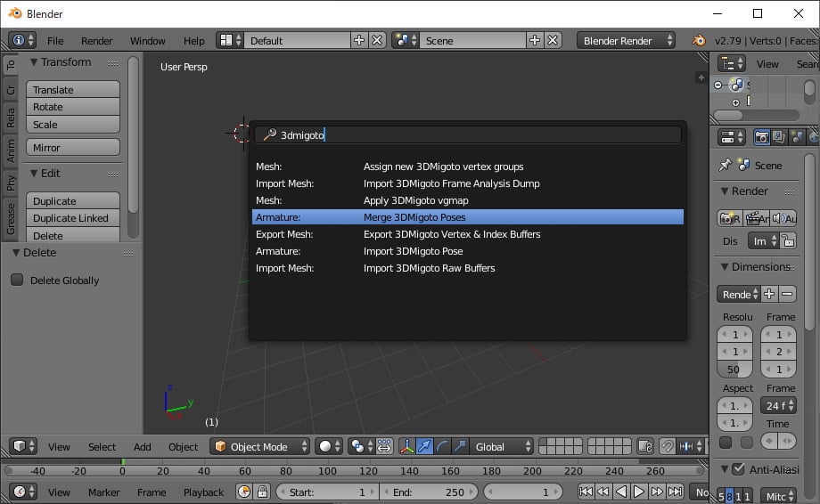
Task: Click the End frame field
Action: click(429, 492)
